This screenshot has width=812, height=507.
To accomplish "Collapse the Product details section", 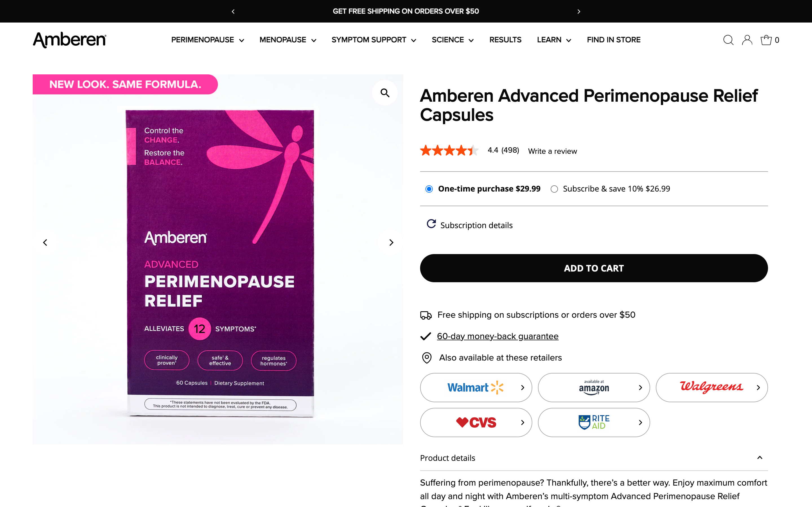I will click(759, 457).
